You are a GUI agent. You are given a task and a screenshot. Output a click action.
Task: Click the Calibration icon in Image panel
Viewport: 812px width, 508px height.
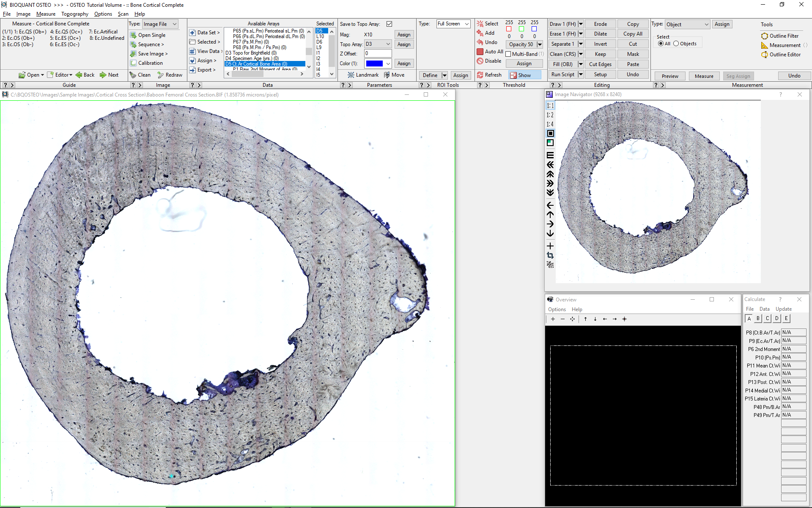pos(133,63)
